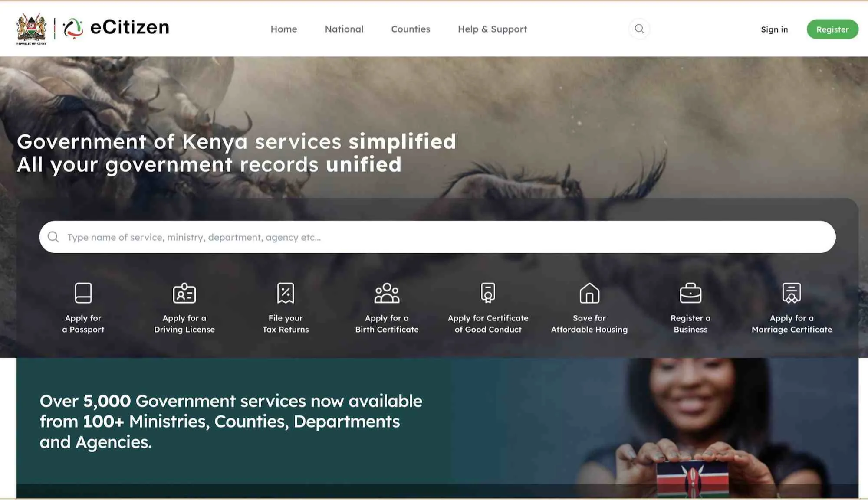The image size is (868, 500).
Task: Go to the Counties menu item
Action: coord(410,29)
